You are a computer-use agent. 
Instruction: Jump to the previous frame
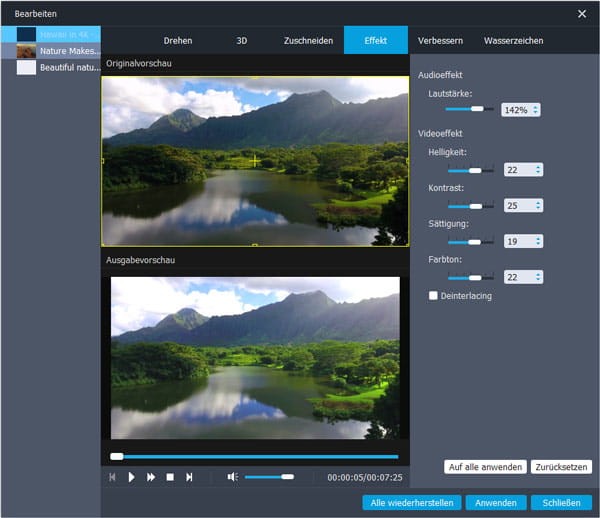point(113,477)
